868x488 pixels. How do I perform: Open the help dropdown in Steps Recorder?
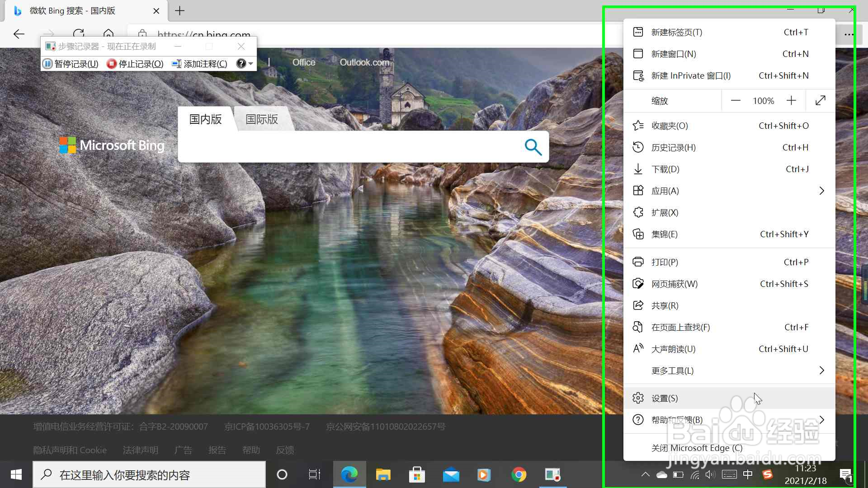coord(245,64)
